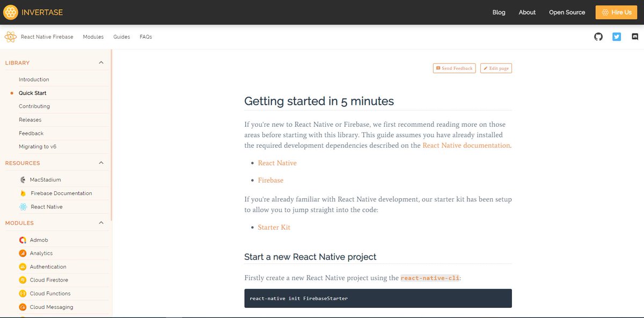This screenshot has width=644, height=318.
Task: Open MacStadium text in Resources
Action: click(46, 180)
